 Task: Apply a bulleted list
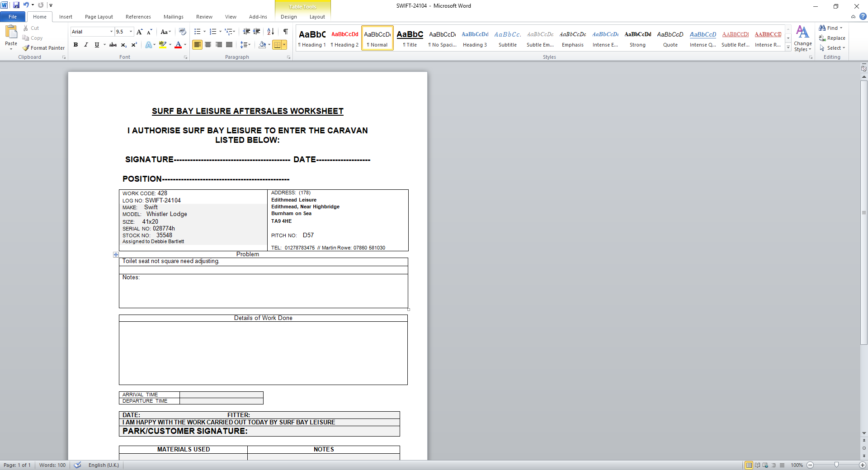[197, 32]
